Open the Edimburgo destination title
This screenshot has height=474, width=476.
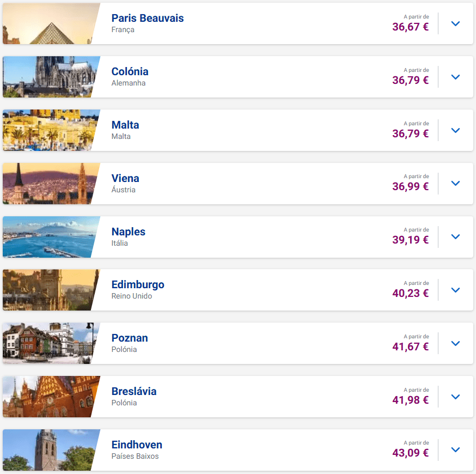tap(138, 284)
